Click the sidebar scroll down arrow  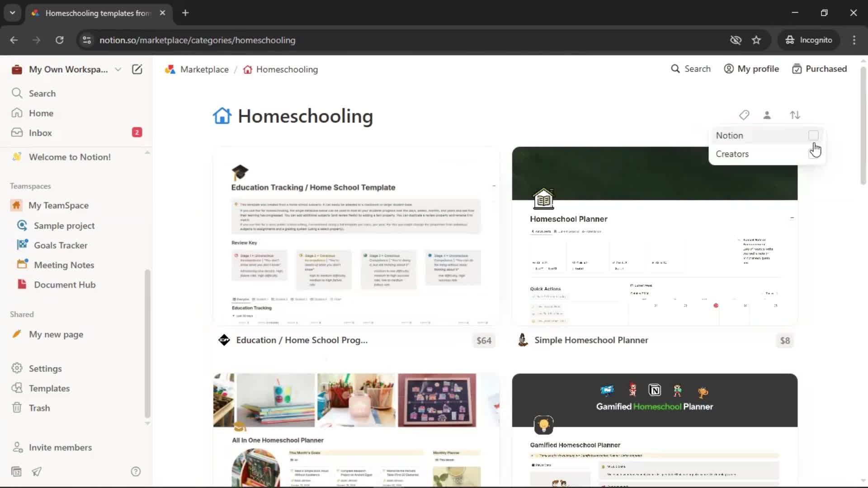147,423
